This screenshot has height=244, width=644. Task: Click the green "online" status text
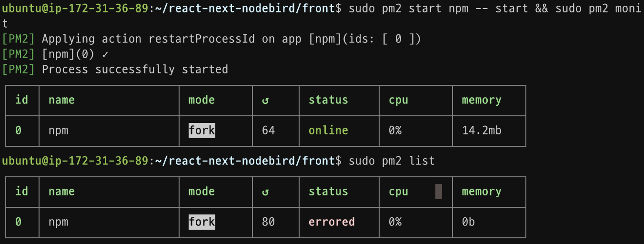pos(328,130)
